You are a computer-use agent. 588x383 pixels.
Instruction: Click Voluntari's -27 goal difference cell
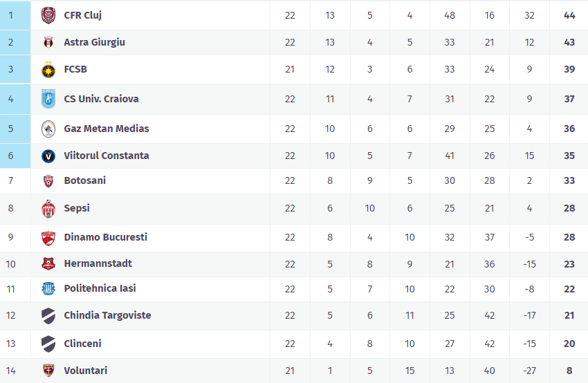(529, 371)
